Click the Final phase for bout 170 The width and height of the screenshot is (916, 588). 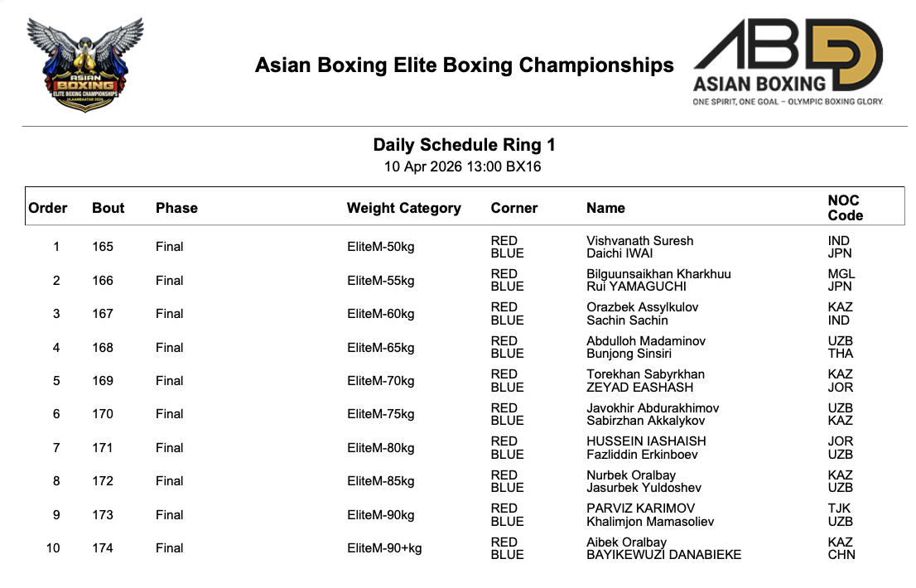170,414
